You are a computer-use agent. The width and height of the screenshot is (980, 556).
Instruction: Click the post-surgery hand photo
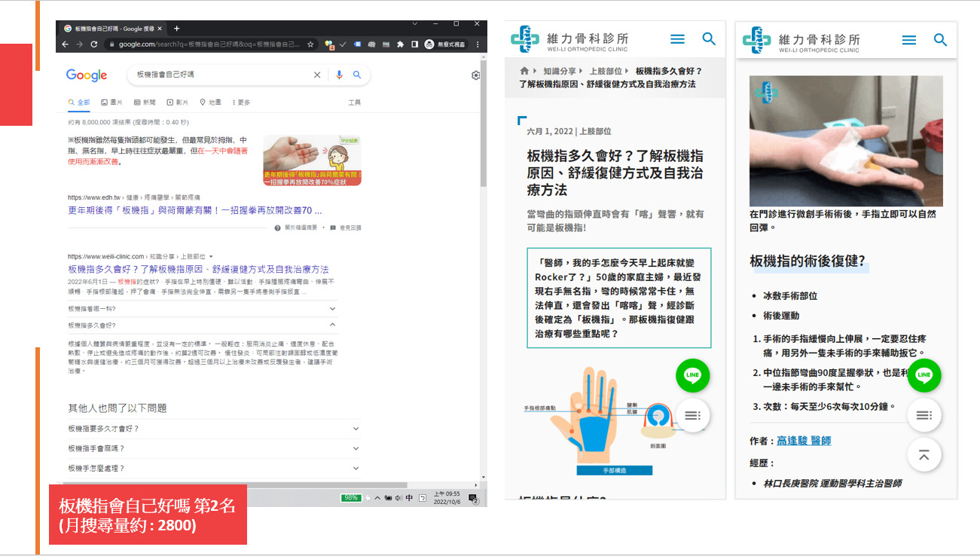pyautogui.click(x=846, y=141)
